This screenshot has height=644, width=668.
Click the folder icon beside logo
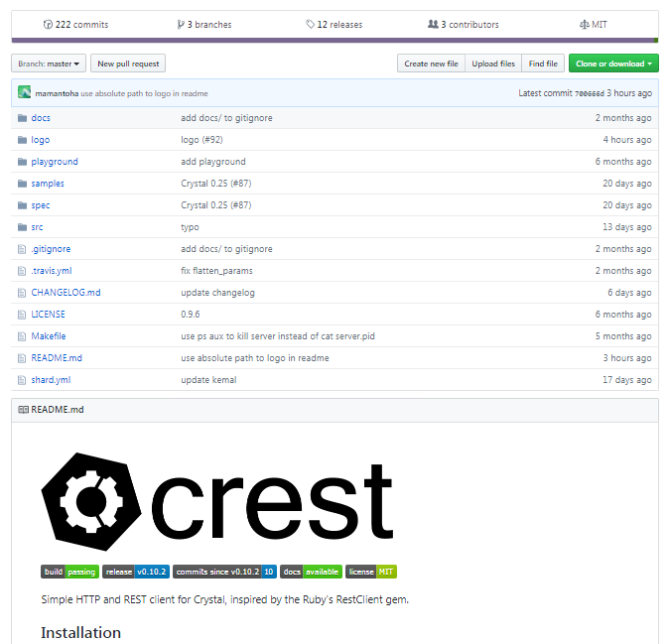tap(22, 140)
